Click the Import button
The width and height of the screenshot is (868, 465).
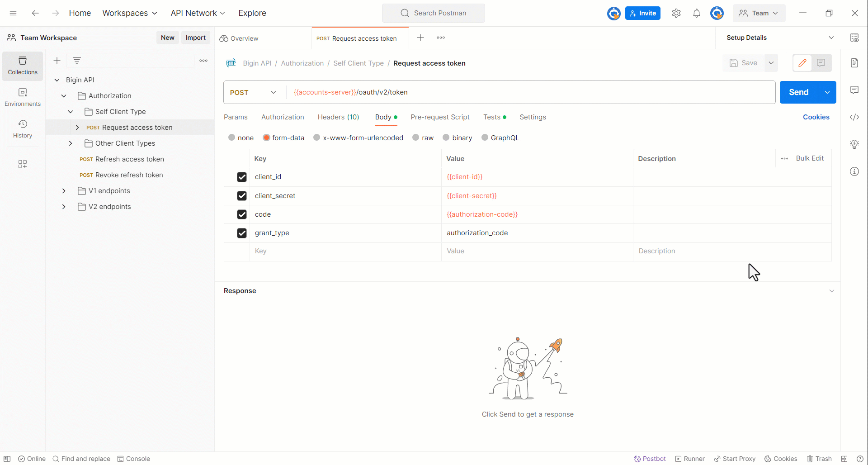click(195, 38)
